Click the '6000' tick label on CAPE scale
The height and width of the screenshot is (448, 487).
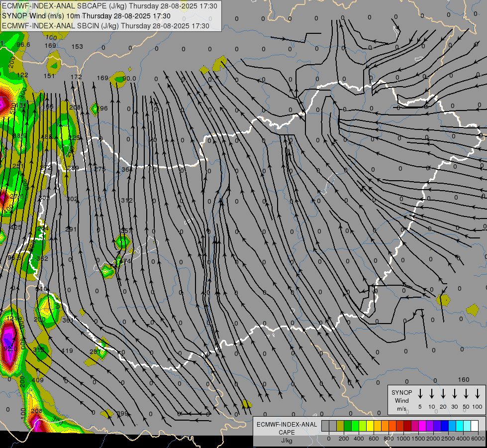pos(478,439)
